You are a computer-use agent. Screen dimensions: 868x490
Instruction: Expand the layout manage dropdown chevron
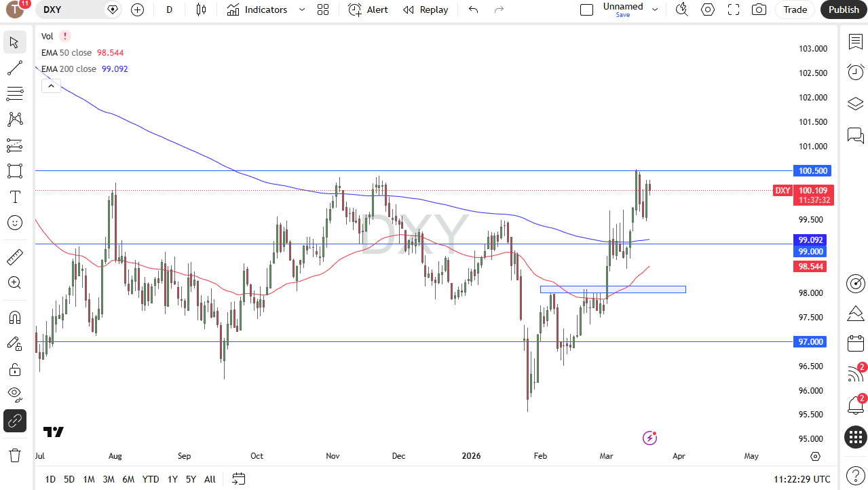pos(655,10)
